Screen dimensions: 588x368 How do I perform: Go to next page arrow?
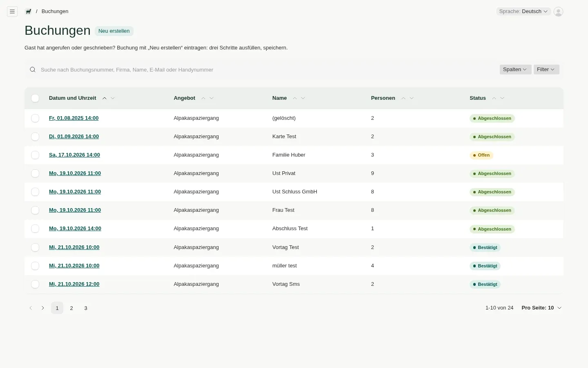tap(43, 308)
